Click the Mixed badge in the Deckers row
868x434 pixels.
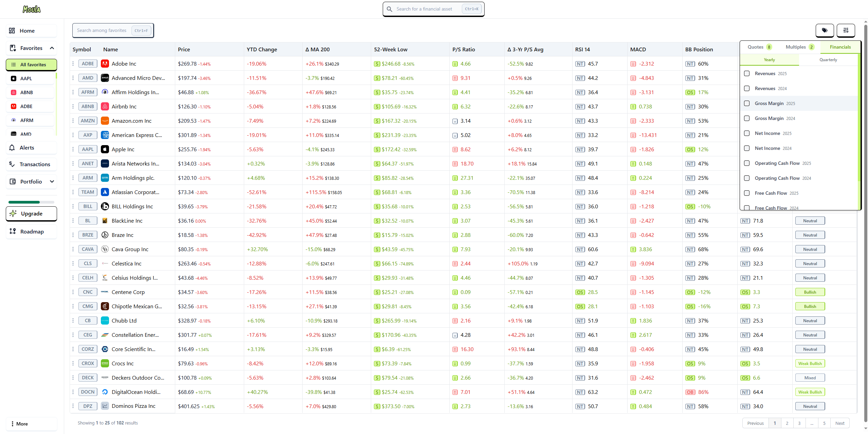(x=810, y=378)
